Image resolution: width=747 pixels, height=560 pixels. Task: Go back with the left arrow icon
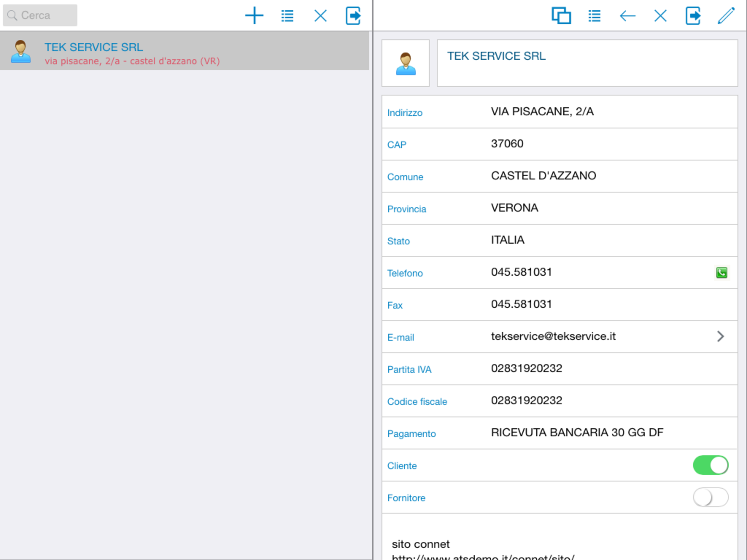pyautogui.click(x=628, y=16)
